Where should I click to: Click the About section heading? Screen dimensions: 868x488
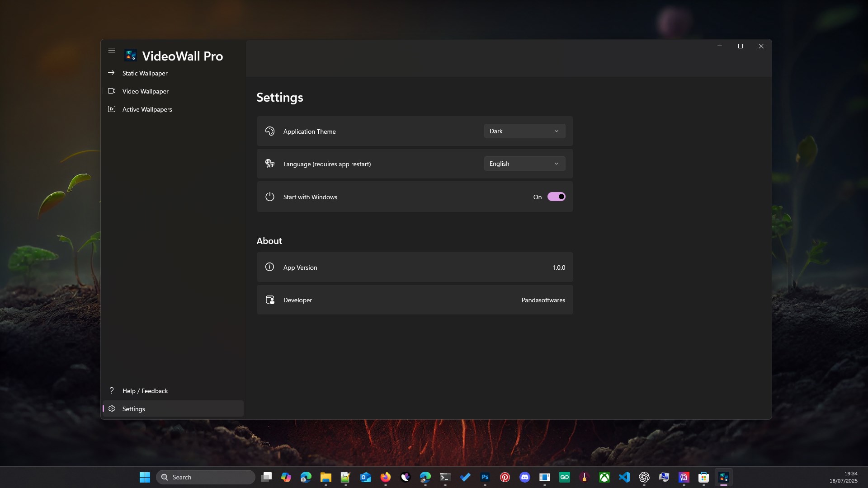pos(269,241)
